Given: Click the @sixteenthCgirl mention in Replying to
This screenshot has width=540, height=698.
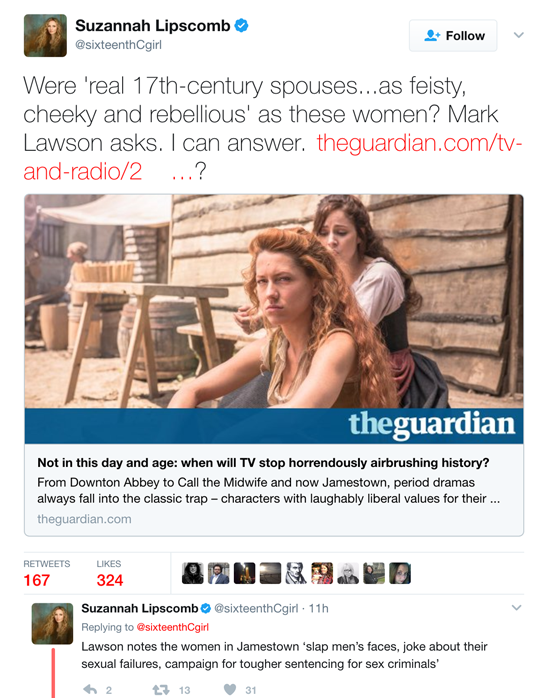Looking at the screenshot, I should [x=172, y=627].
